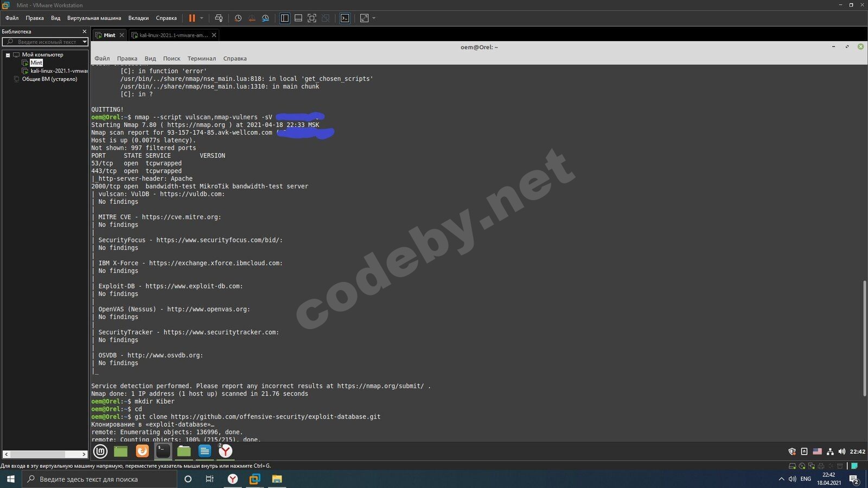Close the kali-linux VM tab
868x488 pixels.
(214, 35)
